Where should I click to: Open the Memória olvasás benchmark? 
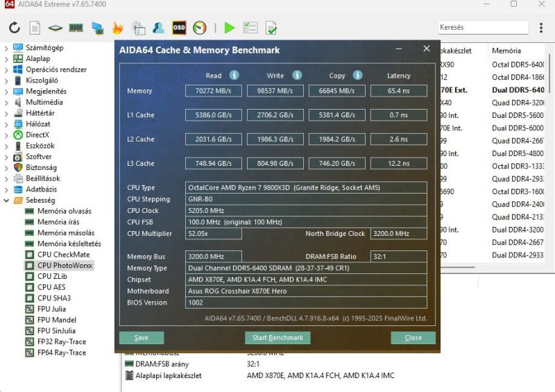point(64,212)
